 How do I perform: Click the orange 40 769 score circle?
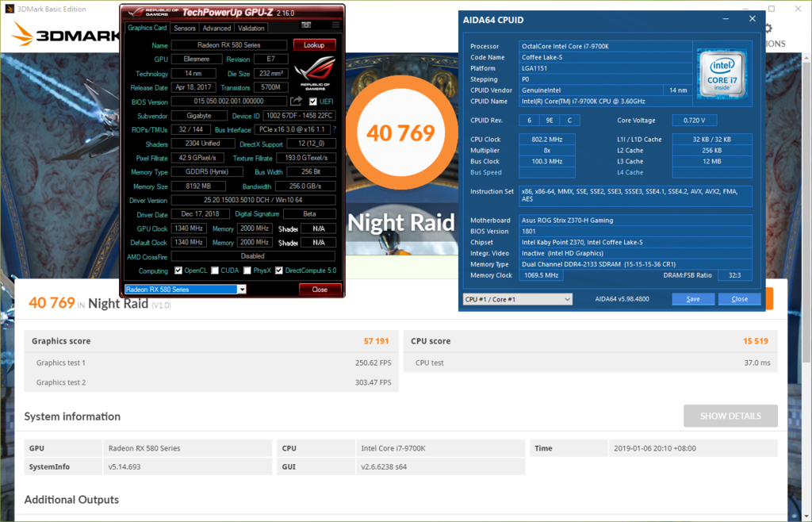click(x=400, y=132)
